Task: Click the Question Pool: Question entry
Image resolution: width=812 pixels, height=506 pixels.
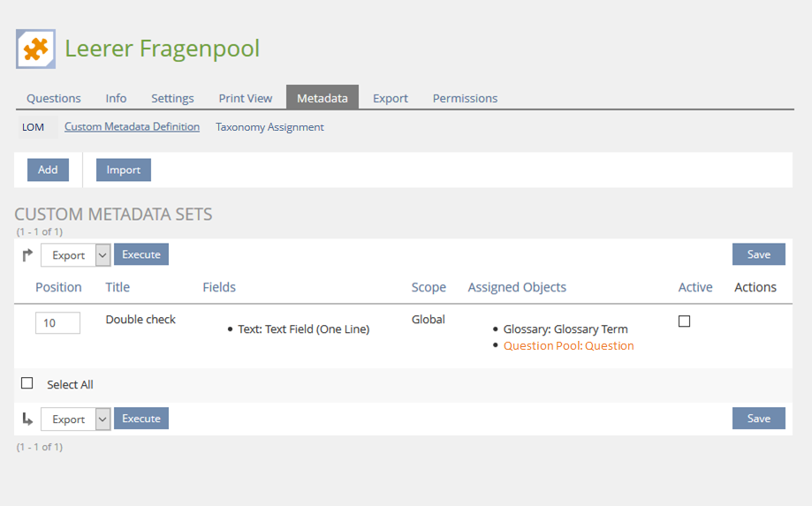Action: pos(569,345)
